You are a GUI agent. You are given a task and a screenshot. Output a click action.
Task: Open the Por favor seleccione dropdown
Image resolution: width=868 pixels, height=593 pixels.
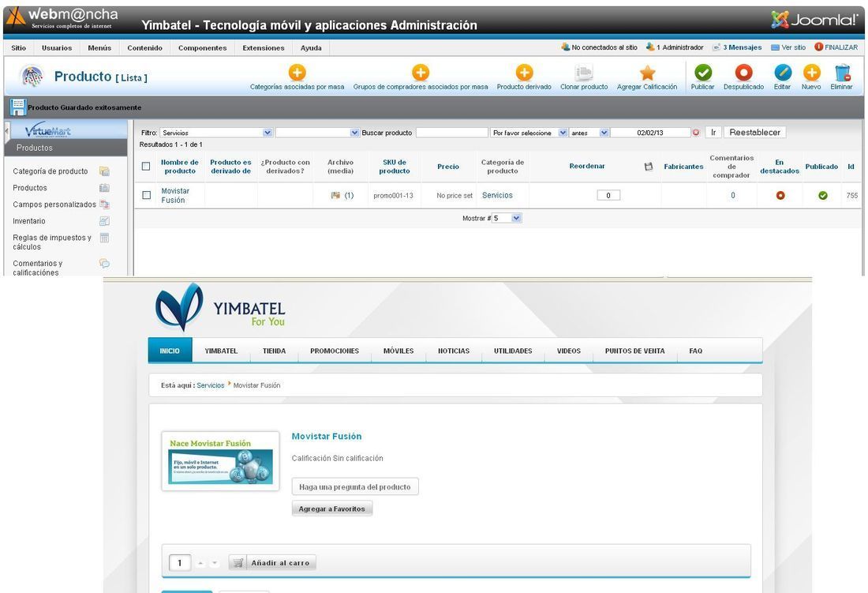pos(529,133)
